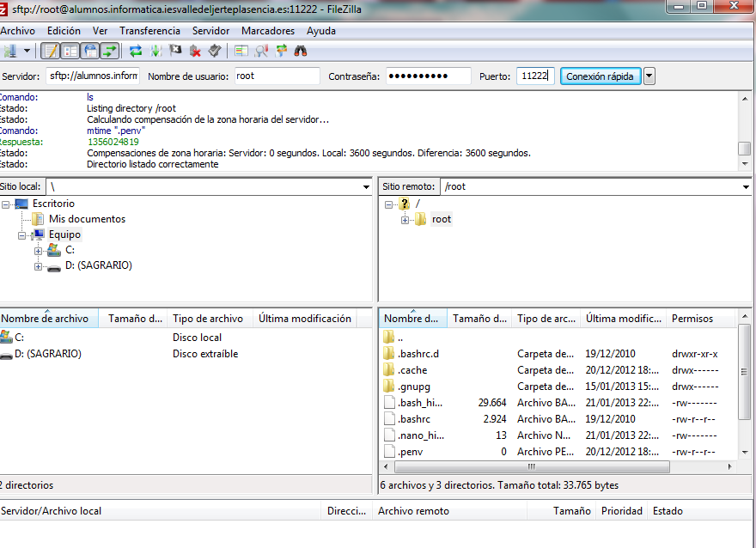Disconnect from server with red X icon
This screenshot has height=548, width=756.
click(195, 51)
